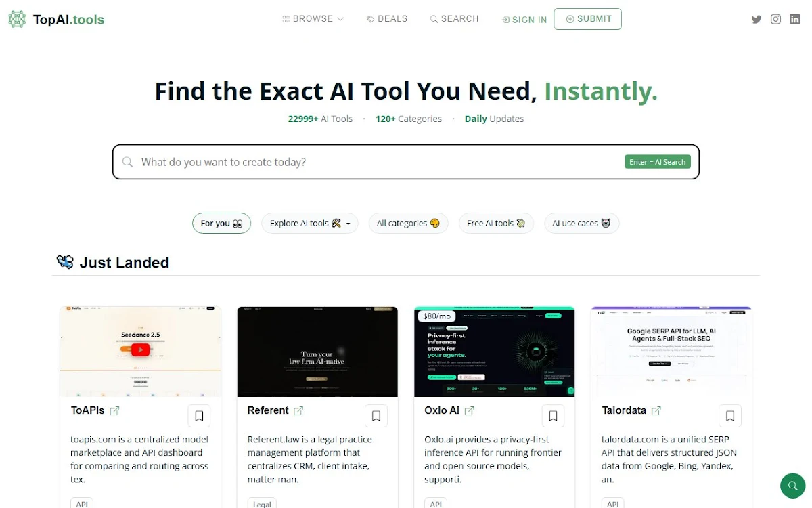This screenshot has height=508, width=812.
Task: Click the floating green search button
Action: click(792, 486)
